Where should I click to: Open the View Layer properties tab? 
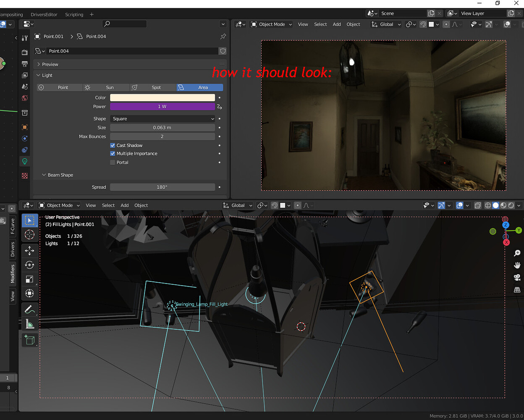click(x=25, y=76)
